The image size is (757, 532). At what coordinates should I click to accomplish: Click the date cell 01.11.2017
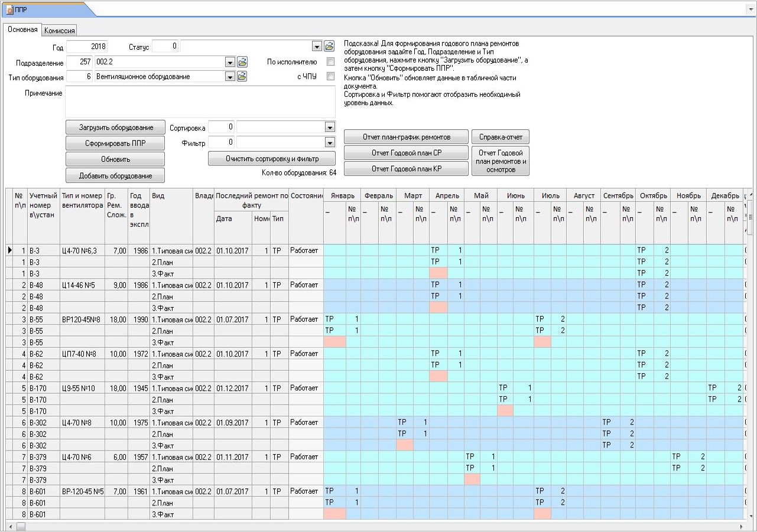(233, 456)
